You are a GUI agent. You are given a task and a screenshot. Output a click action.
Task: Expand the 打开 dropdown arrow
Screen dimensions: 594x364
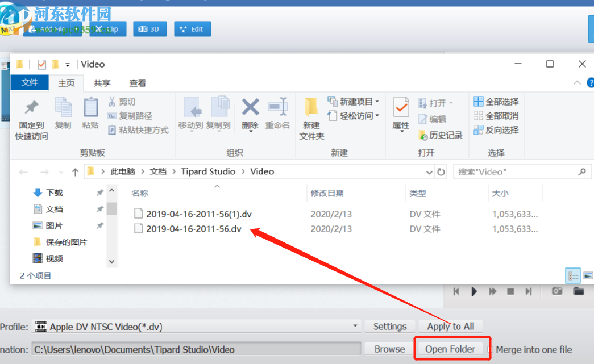coord(452,103)
